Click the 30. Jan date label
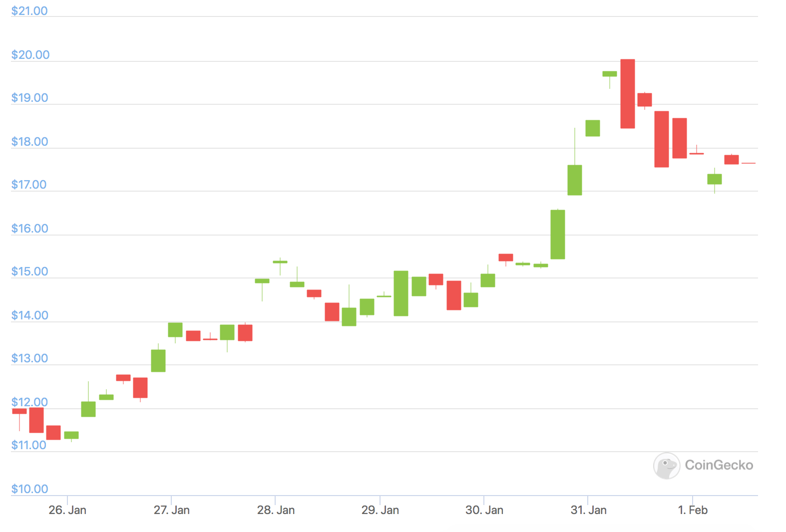 (484, 510)
